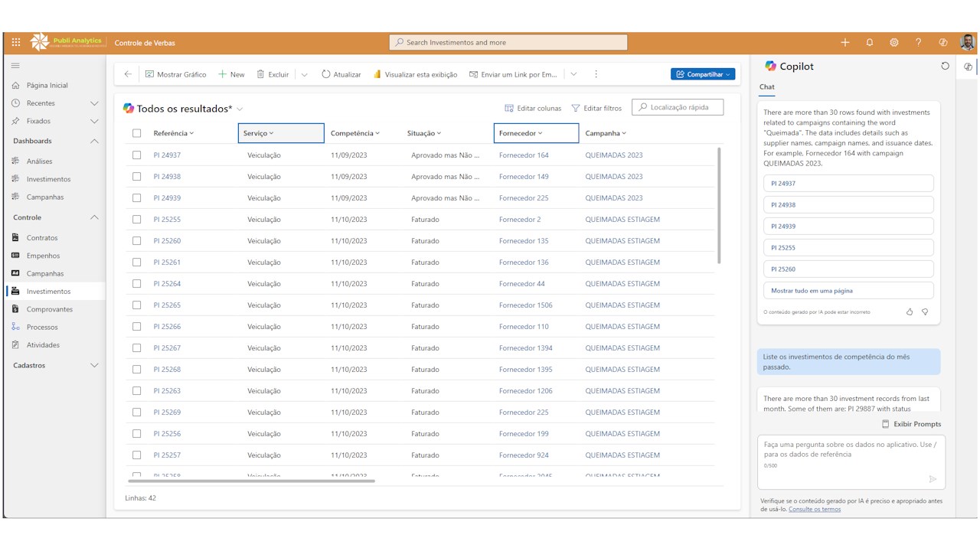This screenshot has width=980, height=551.
Task: Open the Fornecedor column header menu
Action: tap(536, 133)
